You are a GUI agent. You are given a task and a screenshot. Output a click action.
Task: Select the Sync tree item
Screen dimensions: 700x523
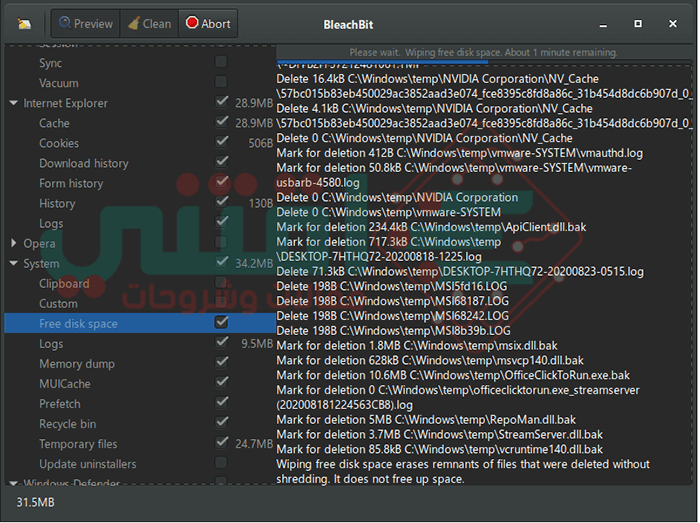(x=50, y=63)
